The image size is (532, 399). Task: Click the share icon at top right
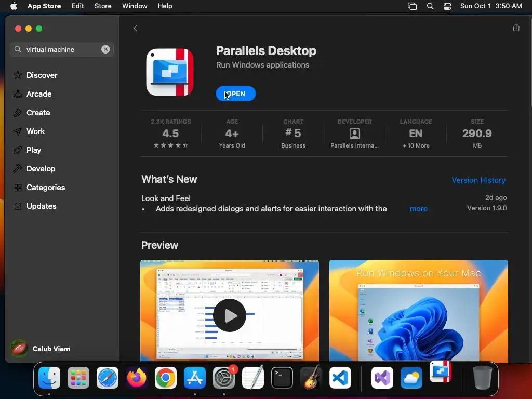pyautogui.click(x=516, y=28)
